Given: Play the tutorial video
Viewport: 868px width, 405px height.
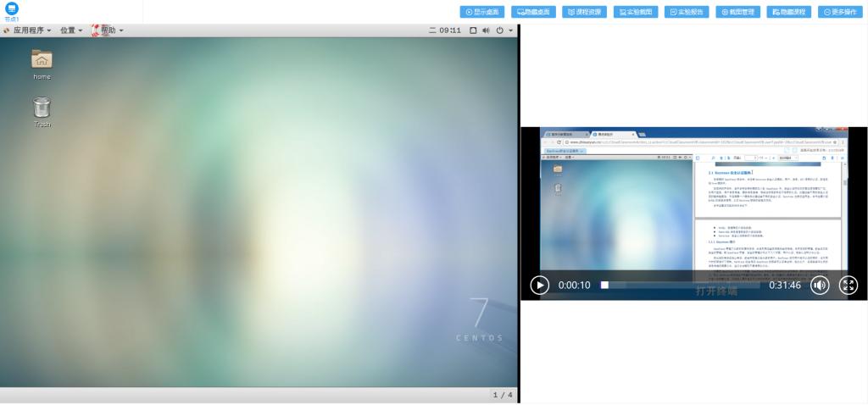Looking at the screenshot, I should [x=540, y=285].
